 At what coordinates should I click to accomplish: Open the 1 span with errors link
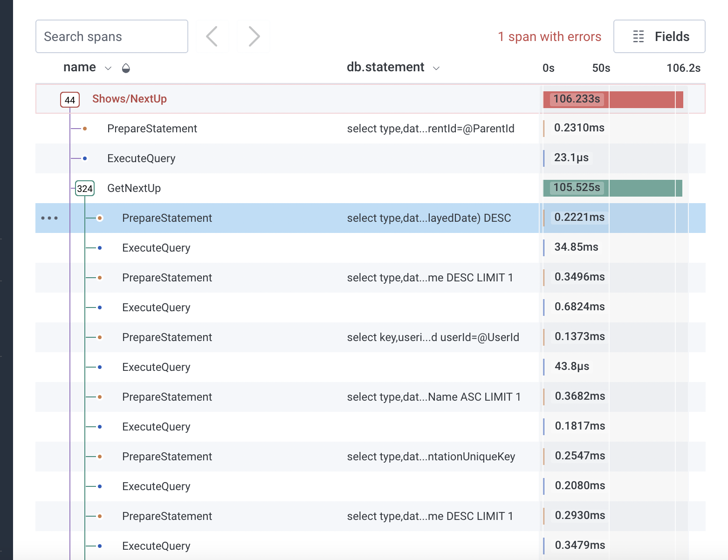click(549, 36)
